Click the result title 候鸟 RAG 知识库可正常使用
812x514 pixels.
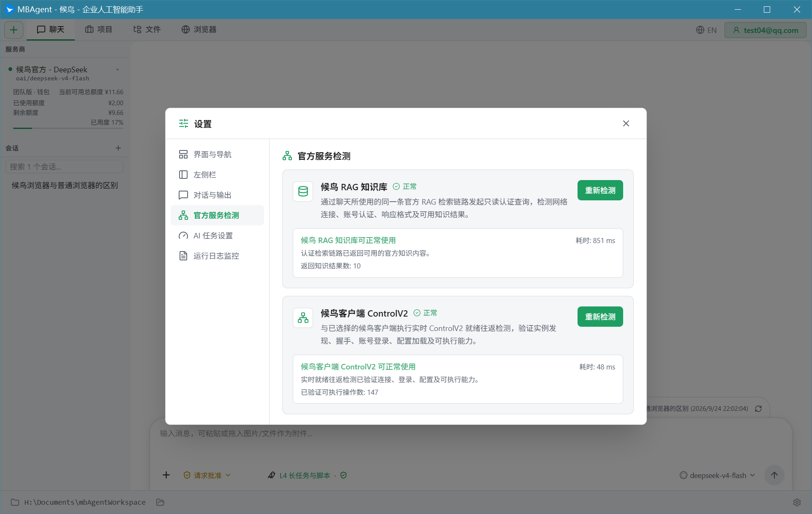coord(348,240)
